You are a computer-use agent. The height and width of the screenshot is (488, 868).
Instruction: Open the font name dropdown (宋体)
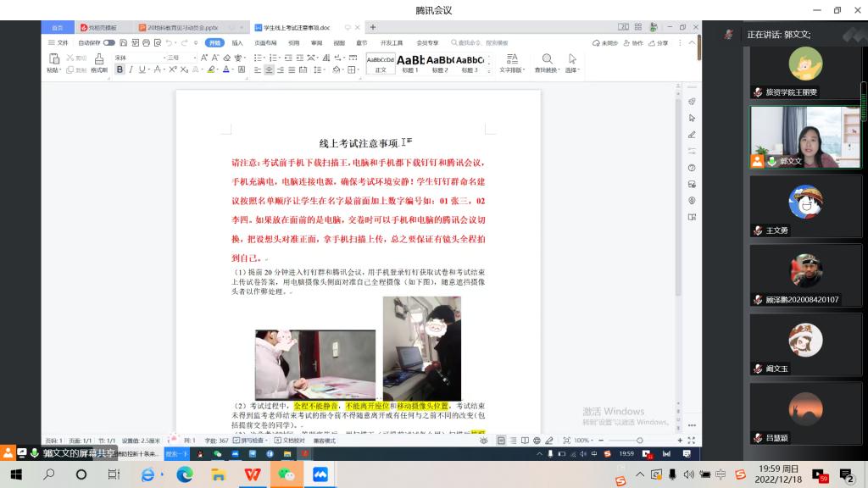136,58
